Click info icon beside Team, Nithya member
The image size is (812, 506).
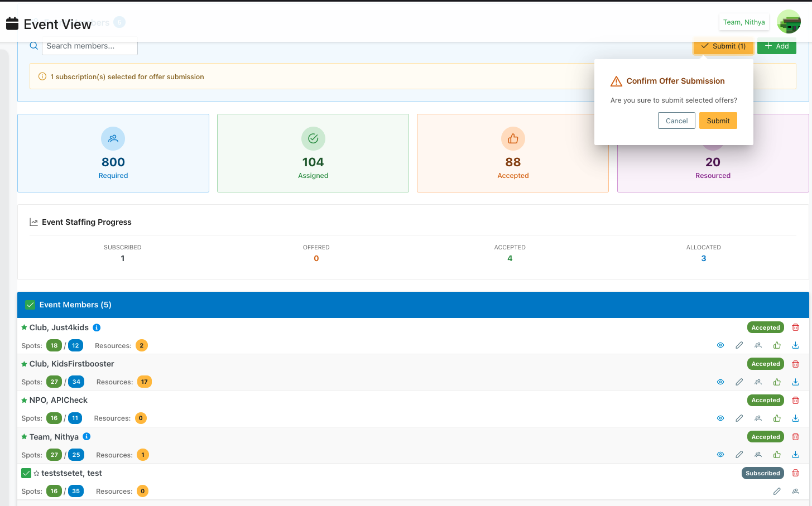87,437
